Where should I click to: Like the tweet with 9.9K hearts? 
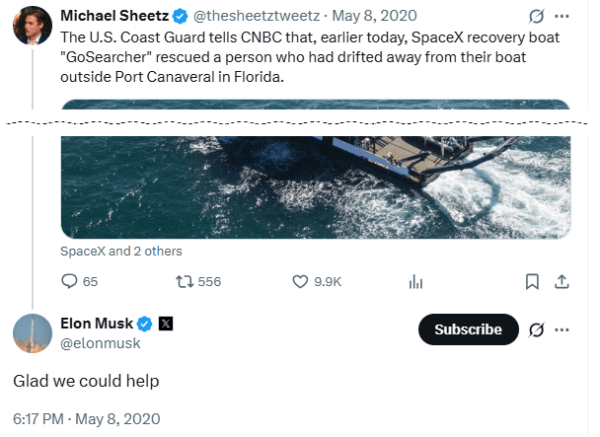300,282
